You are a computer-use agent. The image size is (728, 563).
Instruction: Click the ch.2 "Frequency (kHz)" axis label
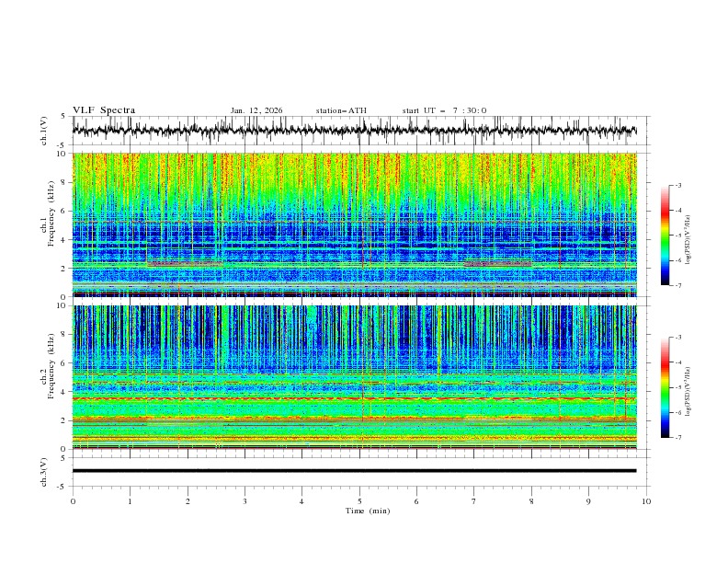51,363
